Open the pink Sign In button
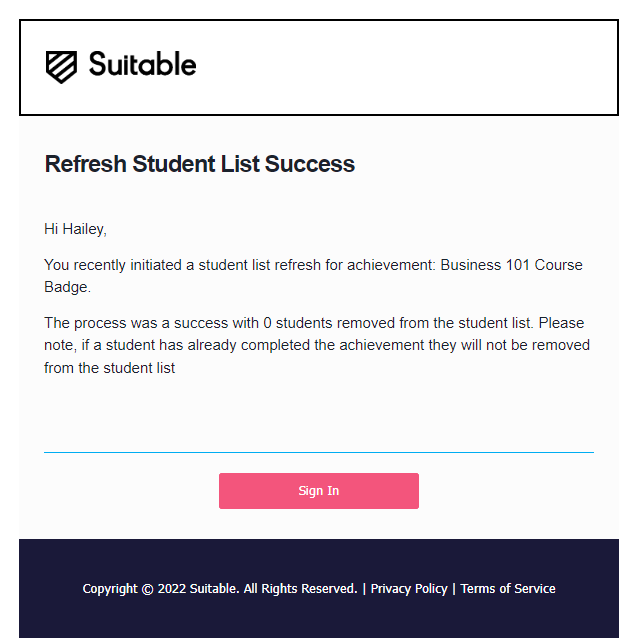The width and height of the screenshot is (633, 643). pos(319,491)
